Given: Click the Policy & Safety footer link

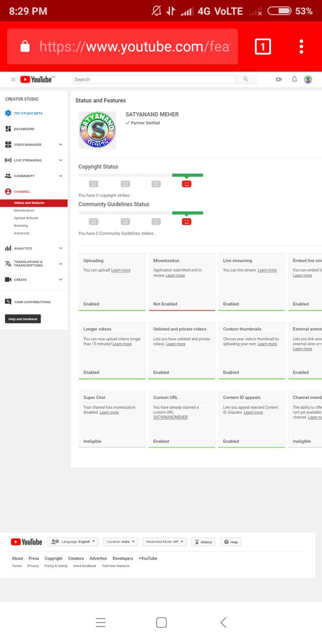Looking at the screenshot, I should (x=56, y=566).
